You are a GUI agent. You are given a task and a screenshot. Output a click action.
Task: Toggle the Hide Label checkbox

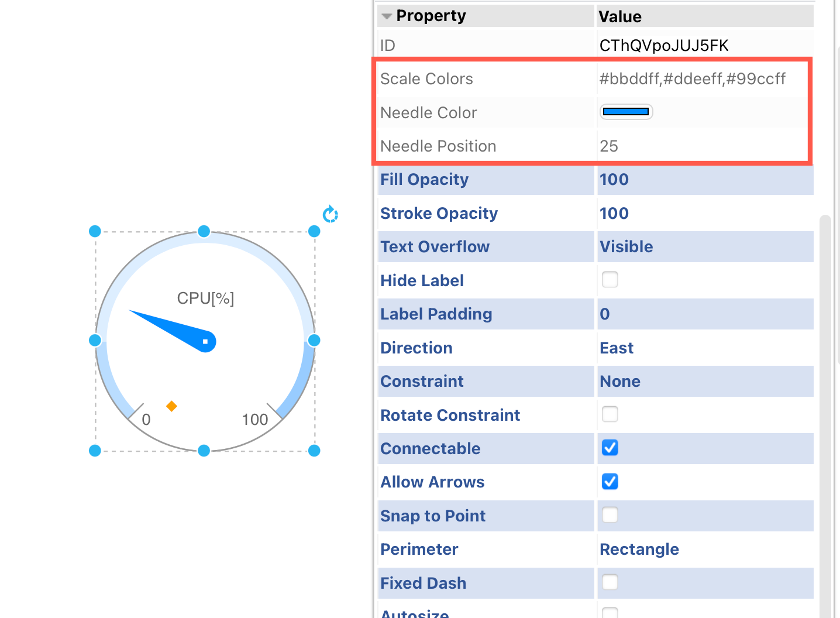[x=610, y=280]
